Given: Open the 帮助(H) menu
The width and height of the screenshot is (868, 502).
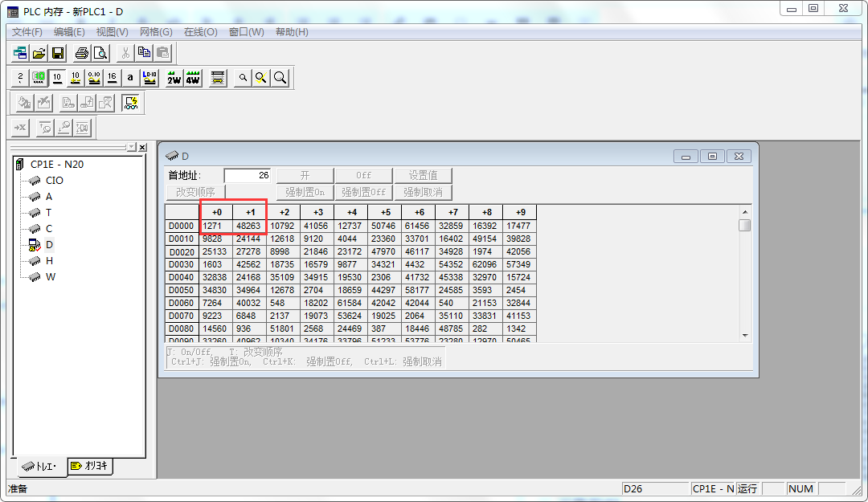Looking at the screenshot, I should click(292, 32).
